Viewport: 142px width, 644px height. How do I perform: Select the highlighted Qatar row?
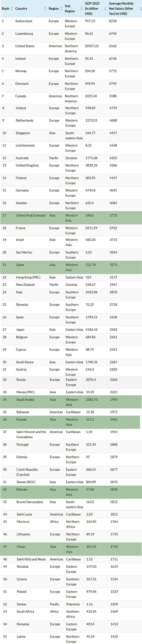pos(71,267)
